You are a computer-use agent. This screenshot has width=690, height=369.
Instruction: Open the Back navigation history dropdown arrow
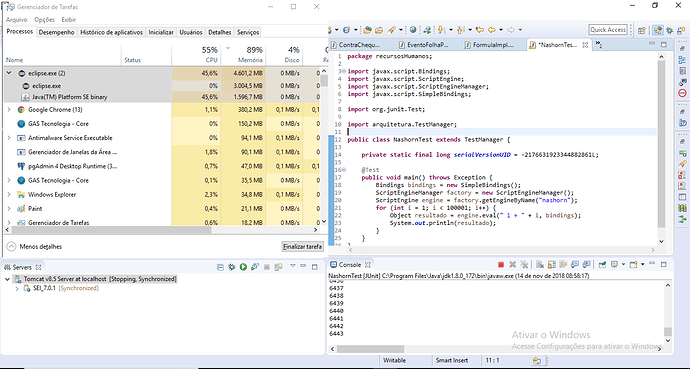tap(501, 30)
